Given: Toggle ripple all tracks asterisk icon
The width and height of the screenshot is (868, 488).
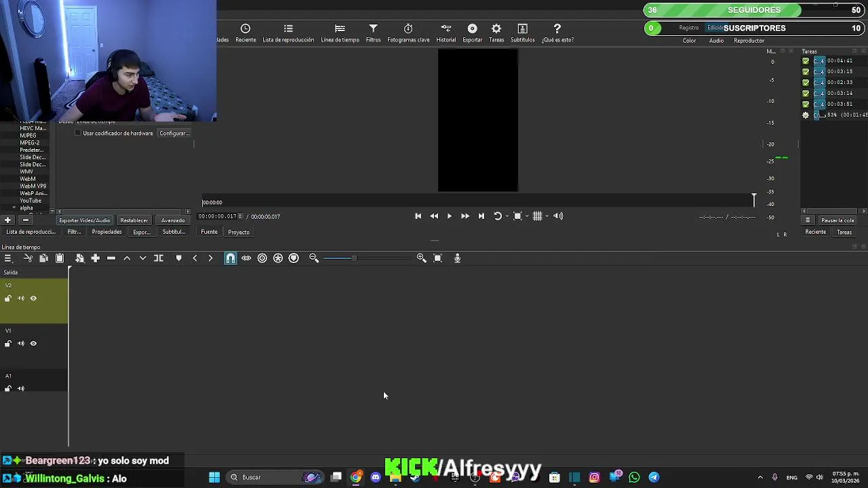Looking at the screenshot, I should pyautogui.click(x=278, y=258).
